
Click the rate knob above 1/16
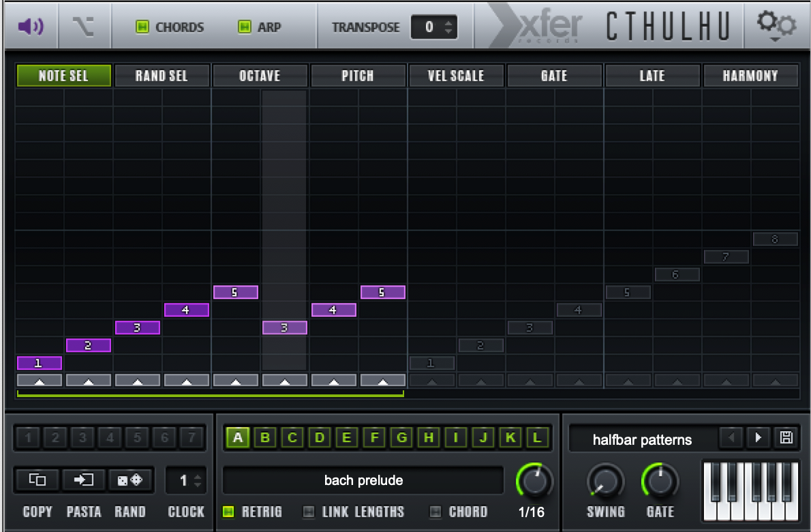click(534, 482)
